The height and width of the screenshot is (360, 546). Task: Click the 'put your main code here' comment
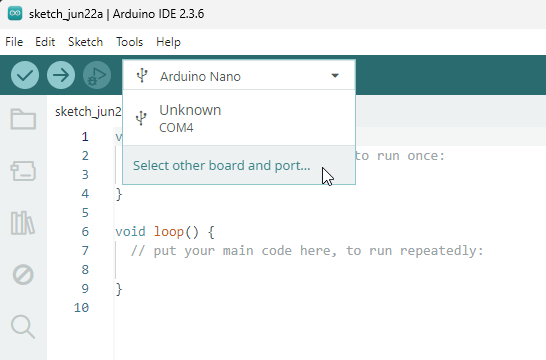click(x=307, y=251)
